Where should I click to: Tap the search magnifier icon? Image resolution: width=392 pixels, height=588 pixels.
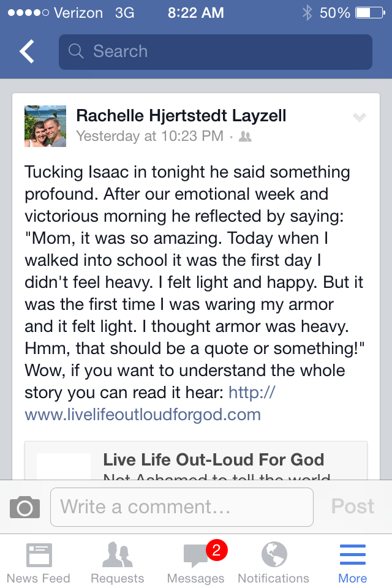click(x=76, y=51)
